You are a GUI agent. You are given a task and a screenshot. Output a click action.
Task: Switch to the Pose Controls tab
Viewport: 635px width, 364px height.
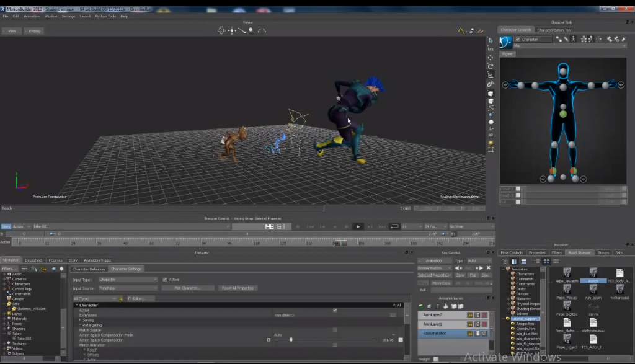pos(512,252)
